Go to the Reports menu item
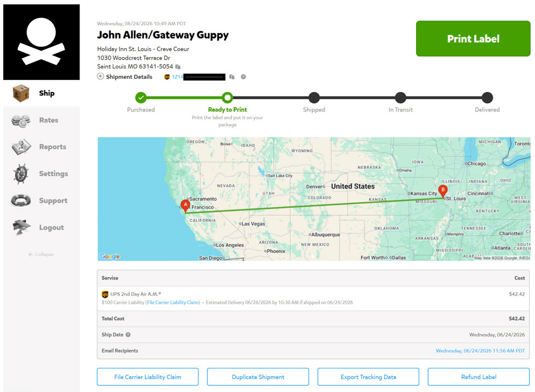Screen dimensions: 535x392 coord(53,147)
